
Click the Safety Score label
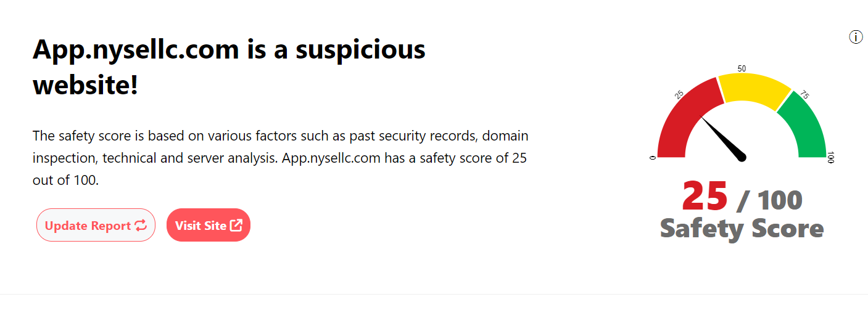[x=742, y=228]
